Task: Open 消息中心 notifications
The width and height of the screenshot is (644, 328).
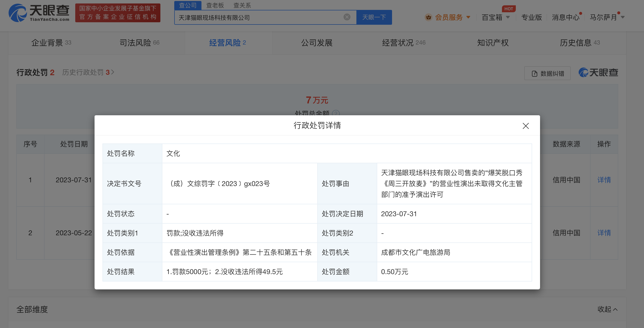Action: point(565,17)
